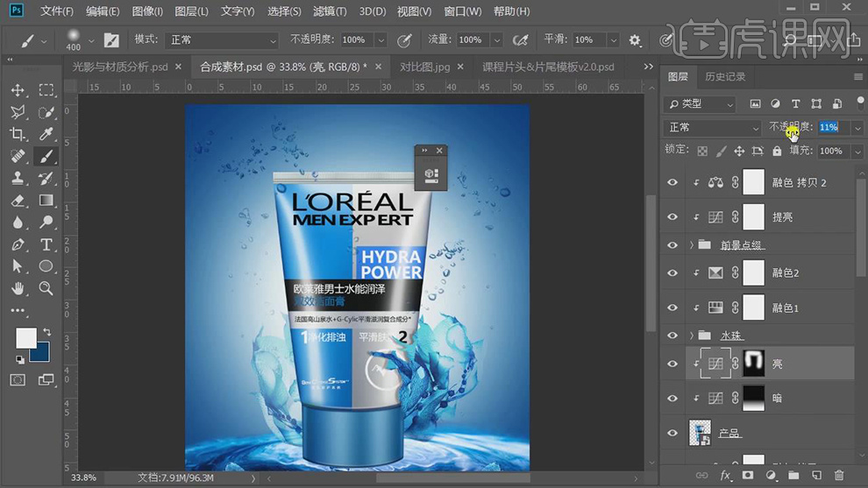The image size is (868, 488).
Task: Pick the Eyedropper tool
Action: pyautogui.click(x=46, y=134)
